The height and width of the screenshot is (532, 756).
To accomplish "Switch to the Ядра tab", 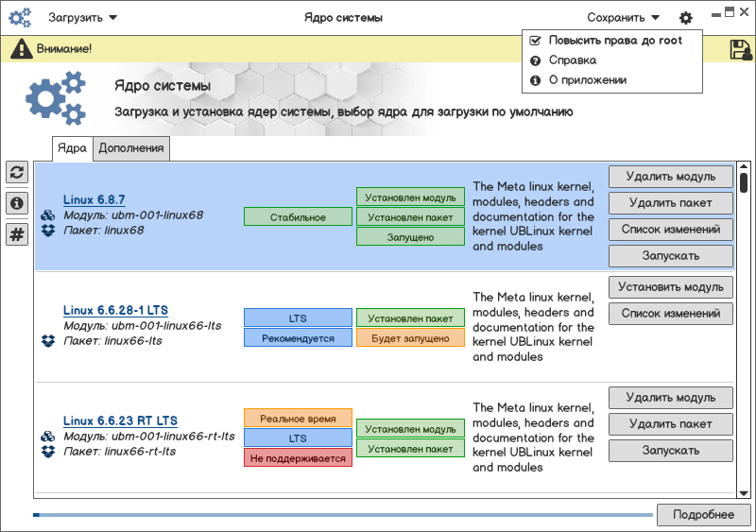I will (x=73, y=148).
